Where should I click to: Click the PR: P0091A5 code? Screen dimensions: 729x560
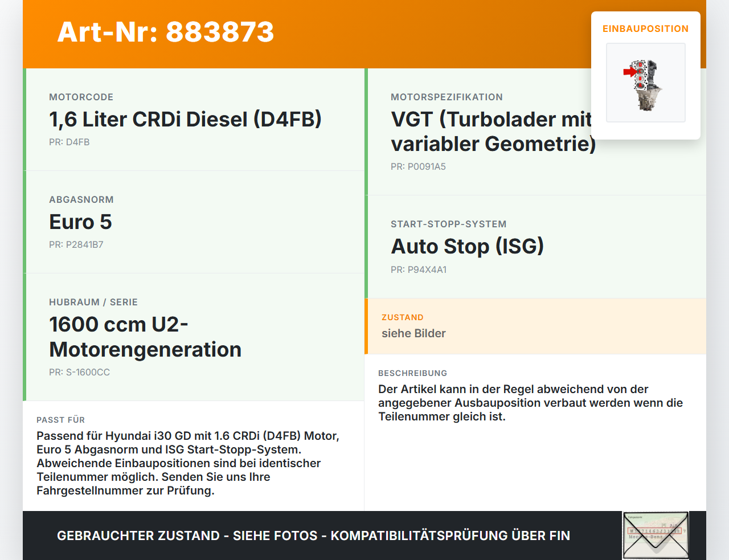418,166
